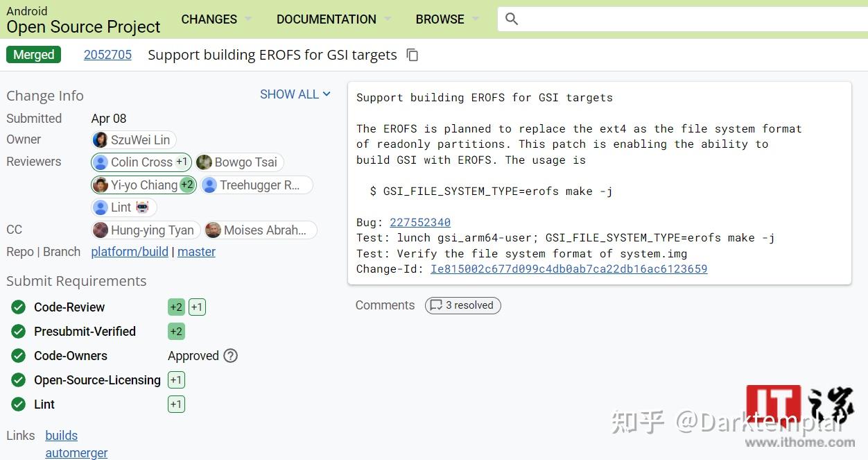Viewport: 868px width, 460px height.
Task: Follow the platform/build repository link
Action: tap(130, 252)
